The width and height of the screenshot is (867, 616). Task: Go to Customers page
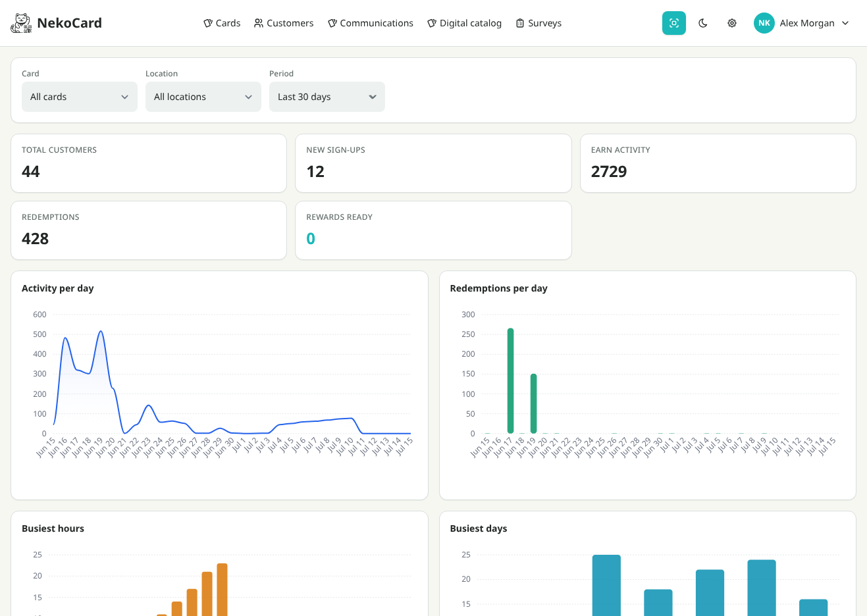tap(284, 23)
